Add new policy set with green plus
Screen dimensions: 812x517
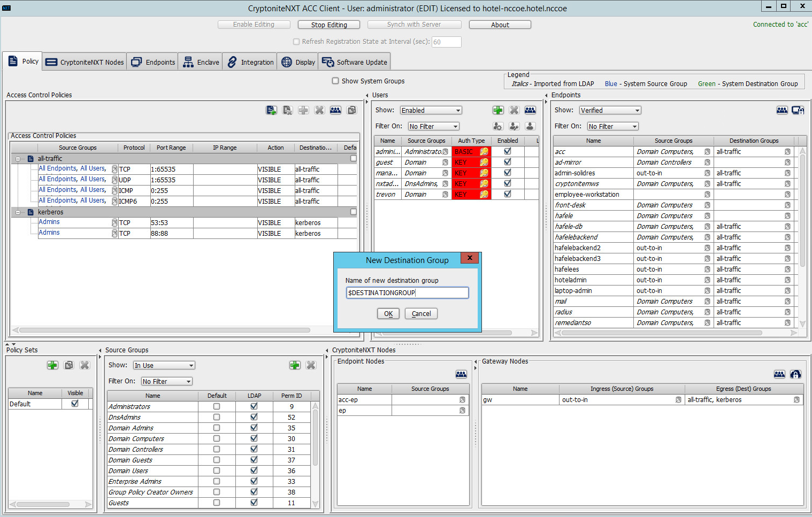point(52,365)
